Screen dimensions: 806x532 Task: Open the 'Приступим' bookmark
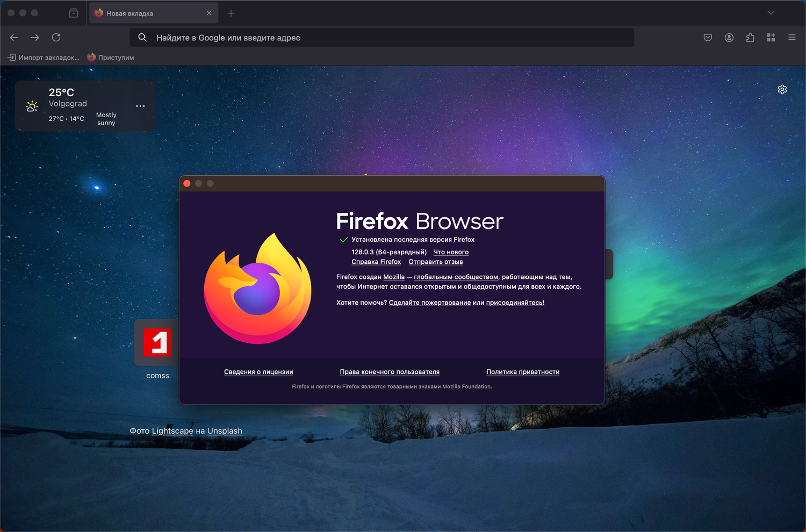click(x=111, y=57)
